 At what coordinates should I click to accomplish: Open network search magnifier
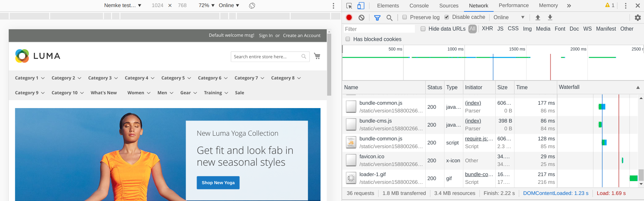[389, 18]
